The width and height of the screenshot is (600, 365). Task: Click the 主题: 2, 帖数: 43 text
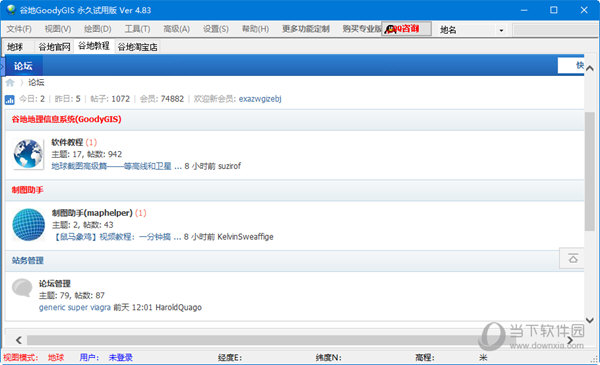pos(83,225)
